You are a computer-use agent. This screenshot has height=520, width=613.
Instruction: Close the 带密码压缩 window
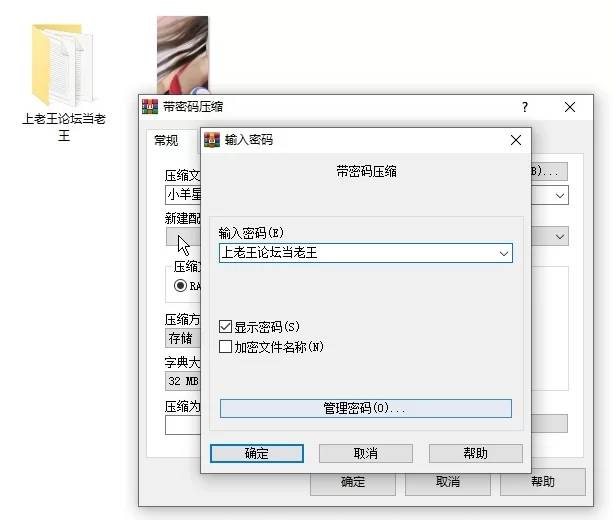coord(570,107)
